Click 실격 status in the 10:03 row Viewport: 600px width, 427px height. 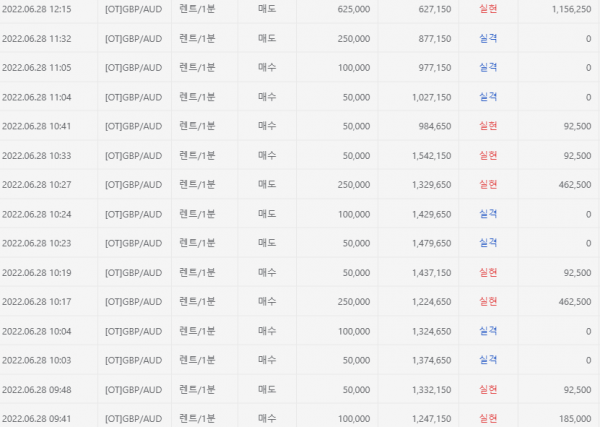[x=489, y=360]
